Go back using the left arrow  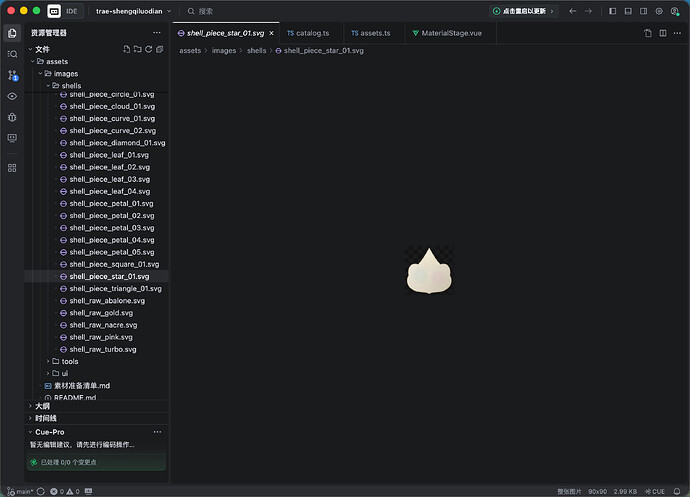pos(573,11)
